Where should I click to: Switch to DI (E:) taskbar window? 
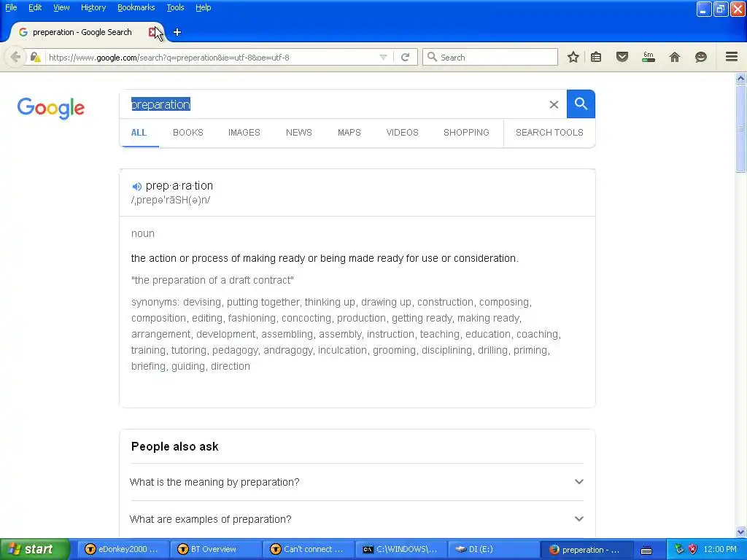[x=494, y=549]
